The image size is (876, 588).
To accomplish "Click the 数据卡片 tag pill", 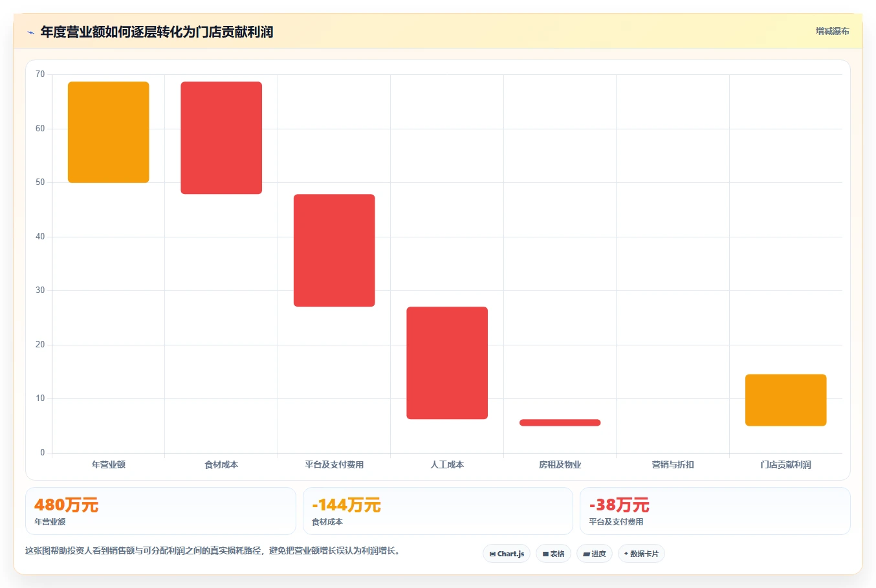I will [x=641, y=554].
